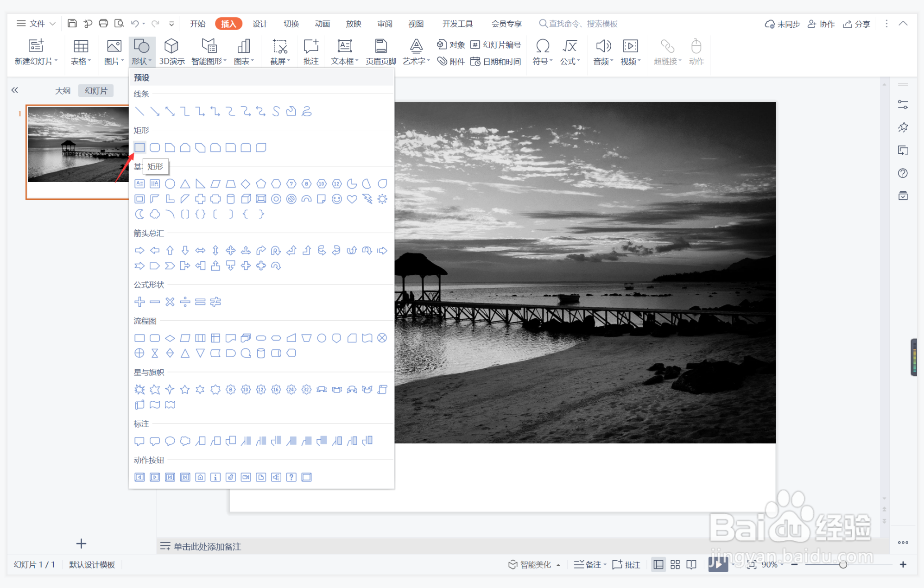Select the rectangle shape in presets

[139, 147]
